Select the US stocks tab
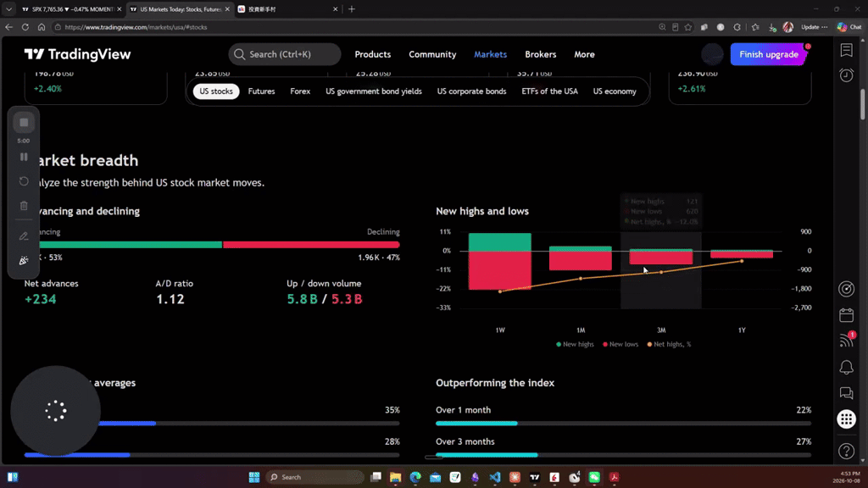Screen dimensions: 868x488 point(216,91)
